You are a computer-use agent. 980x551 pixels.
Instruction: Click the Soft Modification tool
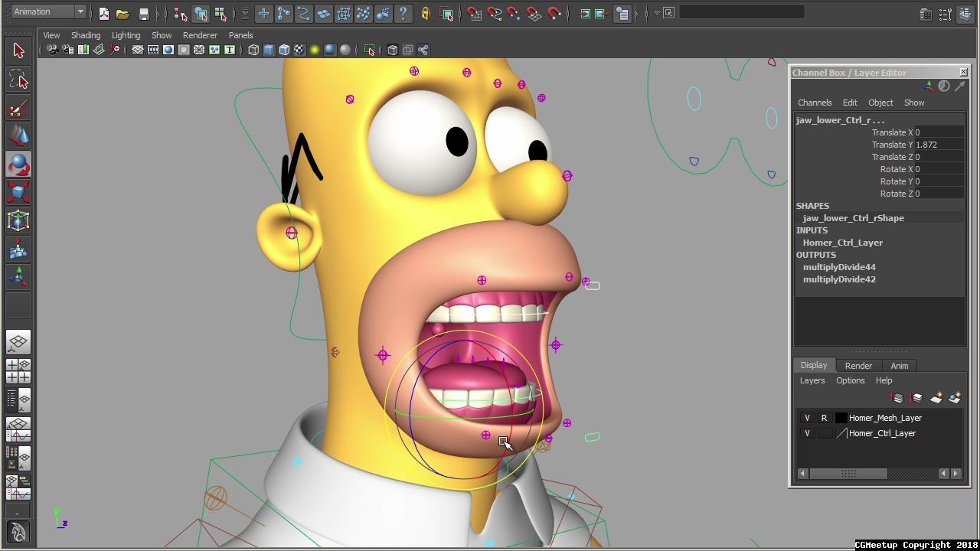click(x=18, y=249)
